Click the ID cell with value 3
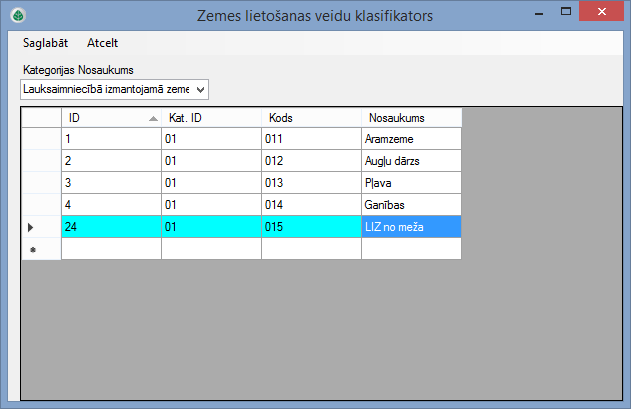 click(111, 183)
